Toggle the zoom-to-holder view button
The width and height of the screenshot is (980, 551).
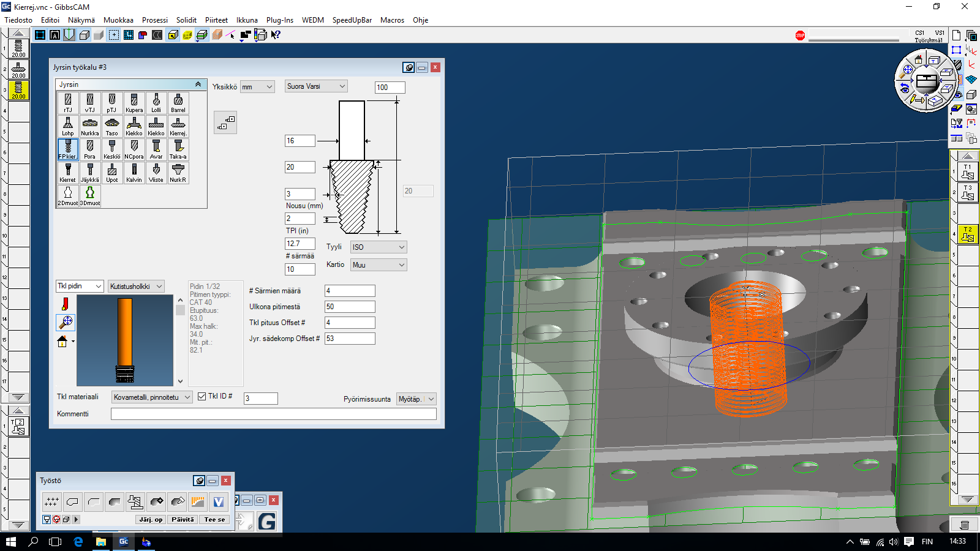(x=66, y=321)
